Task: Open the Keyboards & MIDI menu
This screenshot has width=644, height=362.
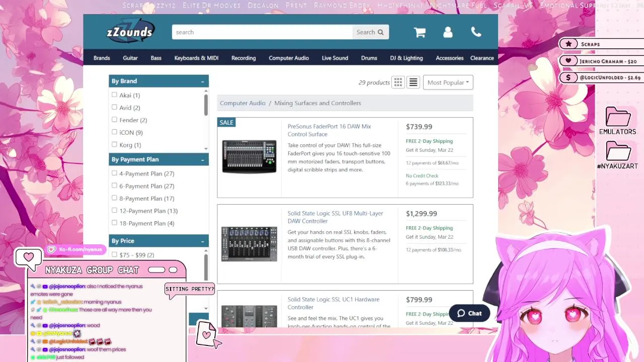Action: tap(196, 58)
